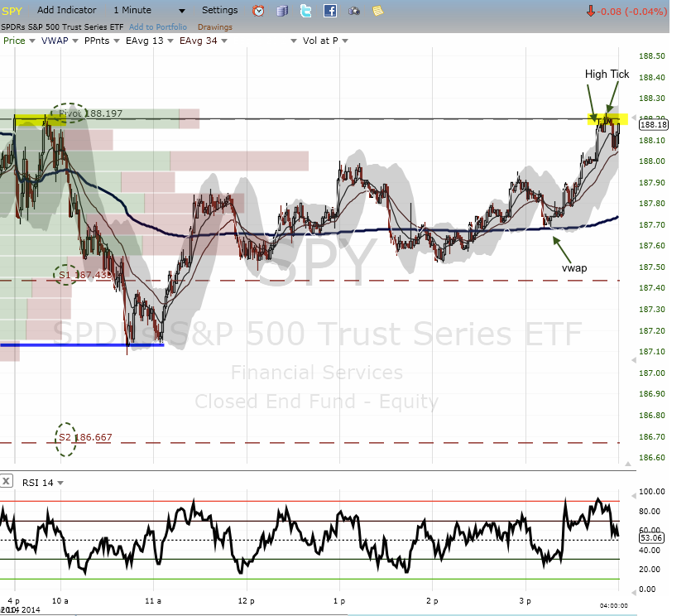Click the 186.60 price axis label
The width and height of the screenshot is (691, 616).
[x=652, y=458]
